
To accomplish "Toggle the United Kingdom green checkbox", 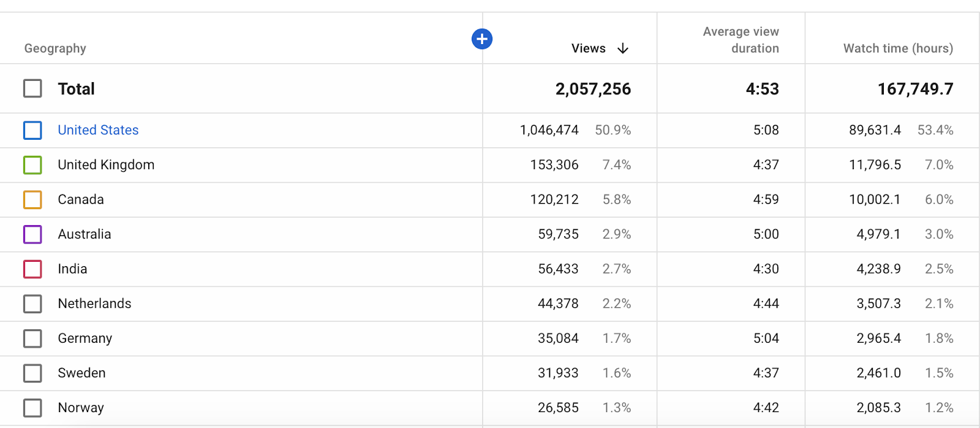I will tap(32, 165).
